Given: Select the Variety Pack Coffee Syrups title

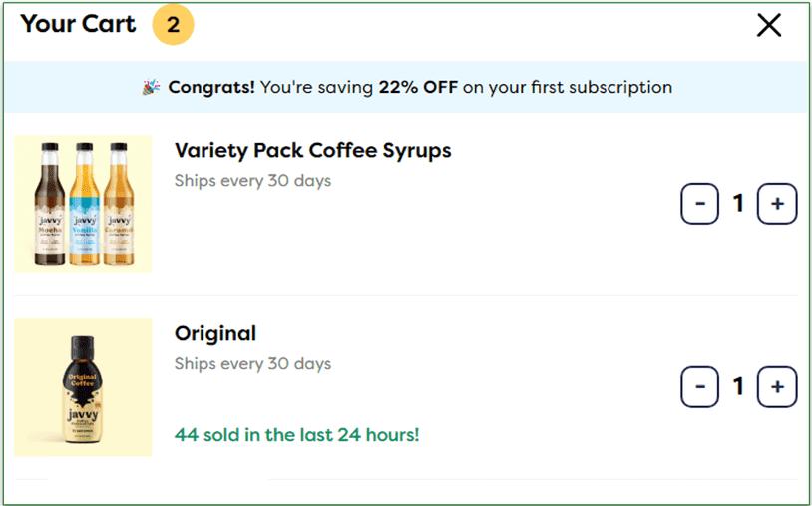Looking at the screenshot, I should (312, 151).
